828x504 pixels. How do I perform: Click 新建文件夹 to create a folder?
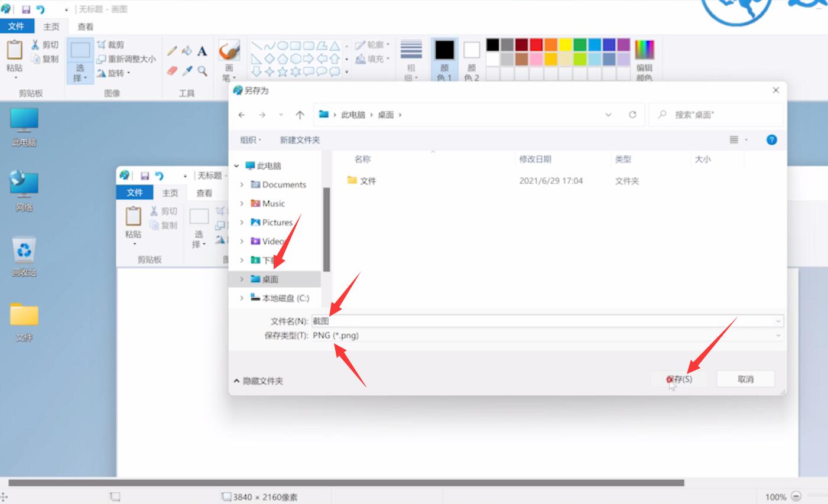click(300, 140)
